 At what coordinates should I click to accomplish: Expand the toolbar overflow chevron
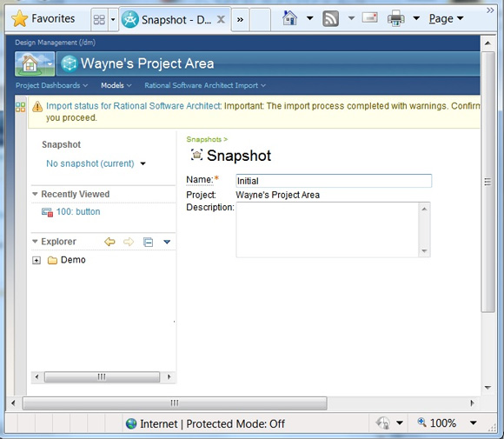(490, 10)
